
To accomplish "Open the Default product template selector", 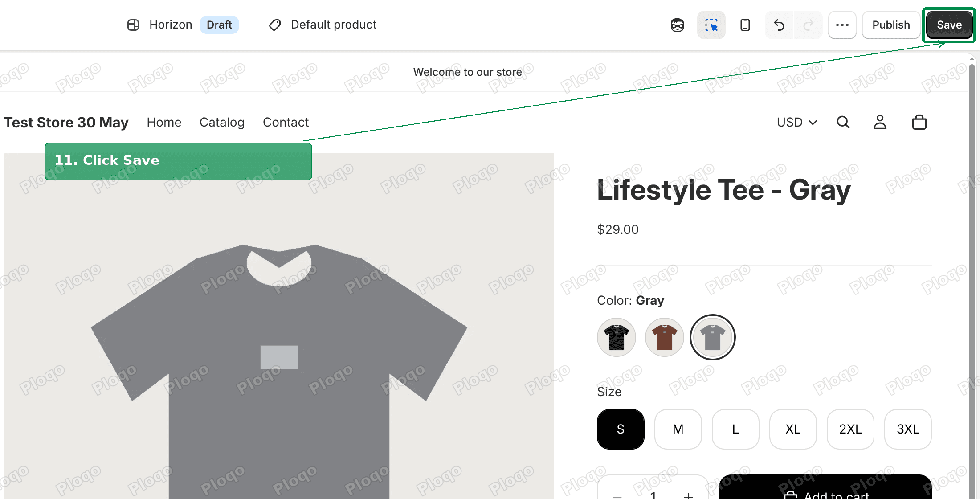I will 323,25.
